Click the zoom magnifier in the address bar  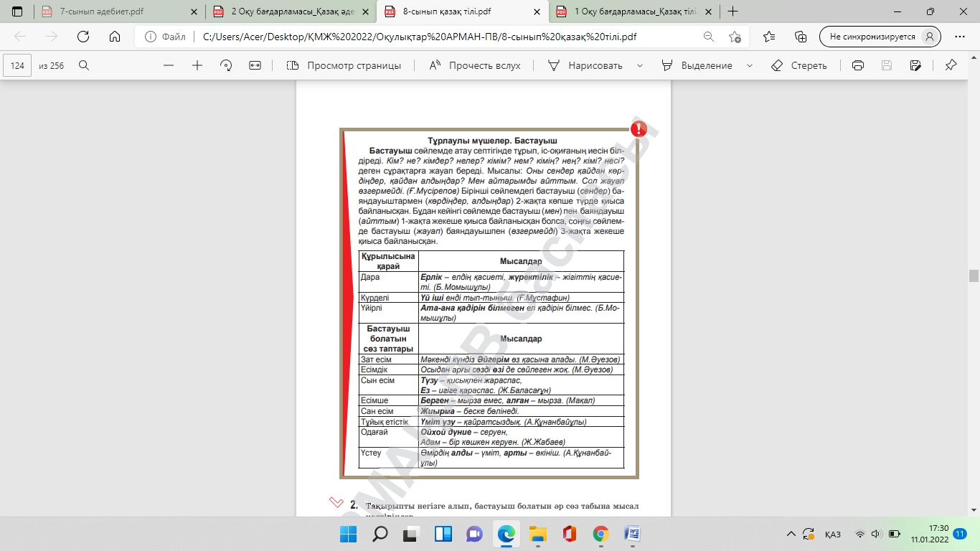coord(709,37)
